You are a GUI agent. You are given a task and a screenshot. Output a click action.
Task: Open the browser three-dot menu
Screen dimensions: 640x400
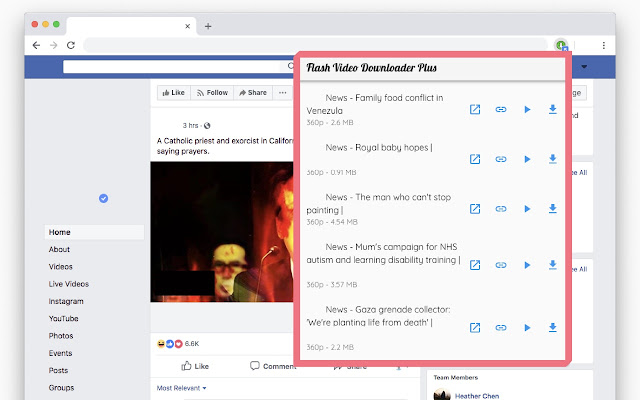(x=604, y=45)
